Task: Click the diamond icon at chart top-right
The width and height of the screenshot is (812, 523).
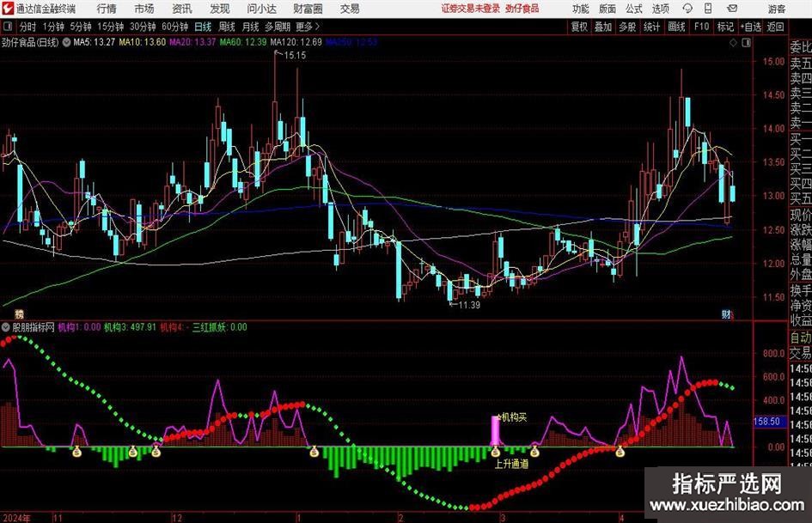Action: coord(733,43)
